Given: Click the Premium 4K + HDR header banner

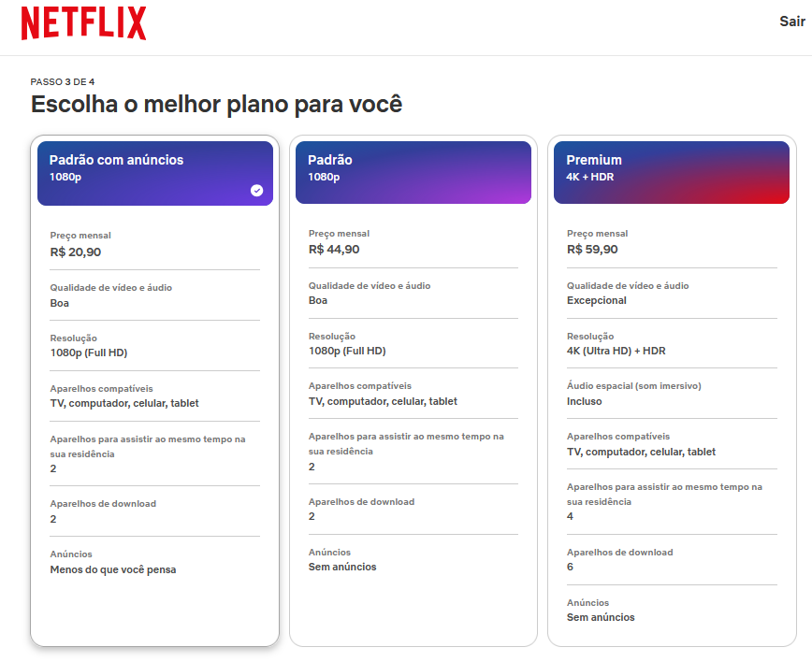Looking at the screenshot, I should point(672,173).
